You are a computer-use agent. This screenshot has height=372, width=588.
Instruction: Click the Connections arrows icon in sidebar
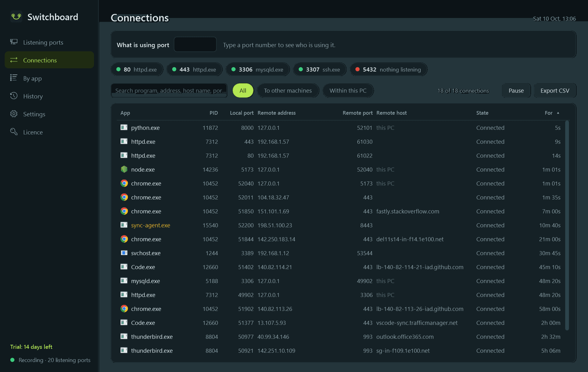coord(14,60)
